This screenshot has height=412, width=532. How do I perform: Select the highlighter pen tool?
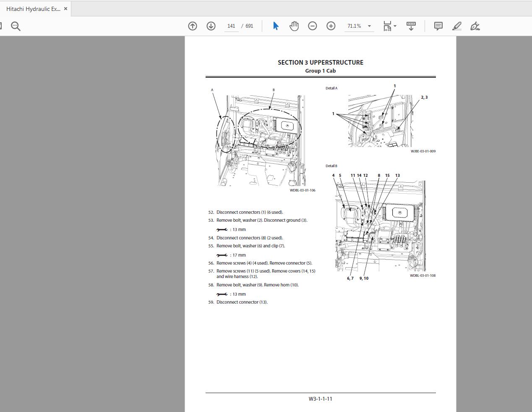coord(457,26)
